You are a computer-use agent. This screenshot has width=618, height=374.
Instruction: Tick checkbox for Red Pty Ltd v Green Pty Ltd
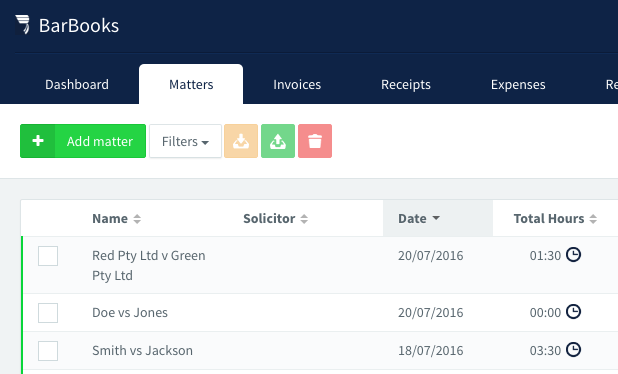[48, 256]
